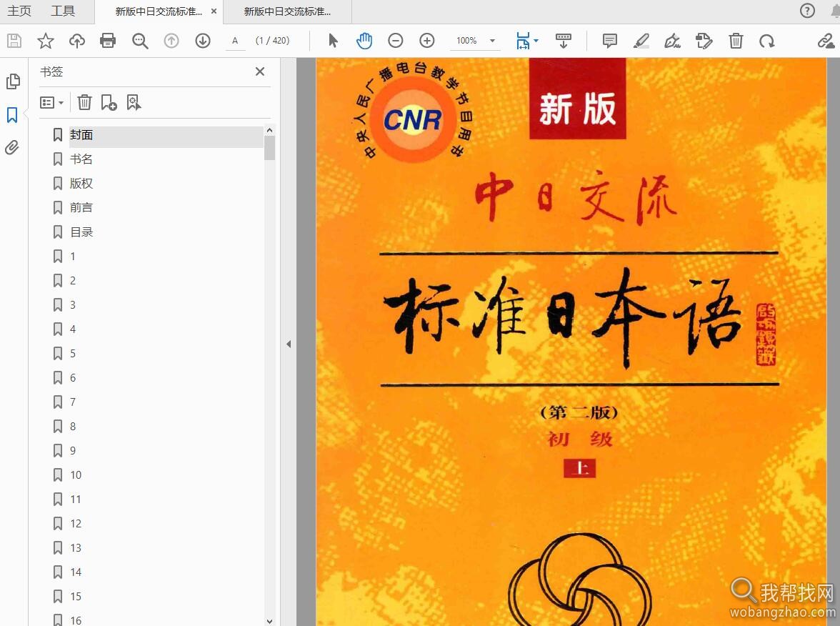Viewport: 840px width, 626px height.
Task: Select the first 新版中日交流标准 document tab
Action: (x=159, y=11)
